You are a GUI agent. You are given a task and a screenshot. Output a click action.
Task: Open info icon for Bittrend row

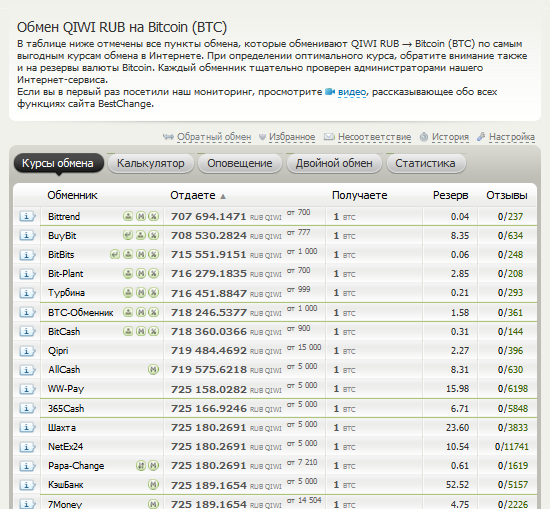coord(27,216)
